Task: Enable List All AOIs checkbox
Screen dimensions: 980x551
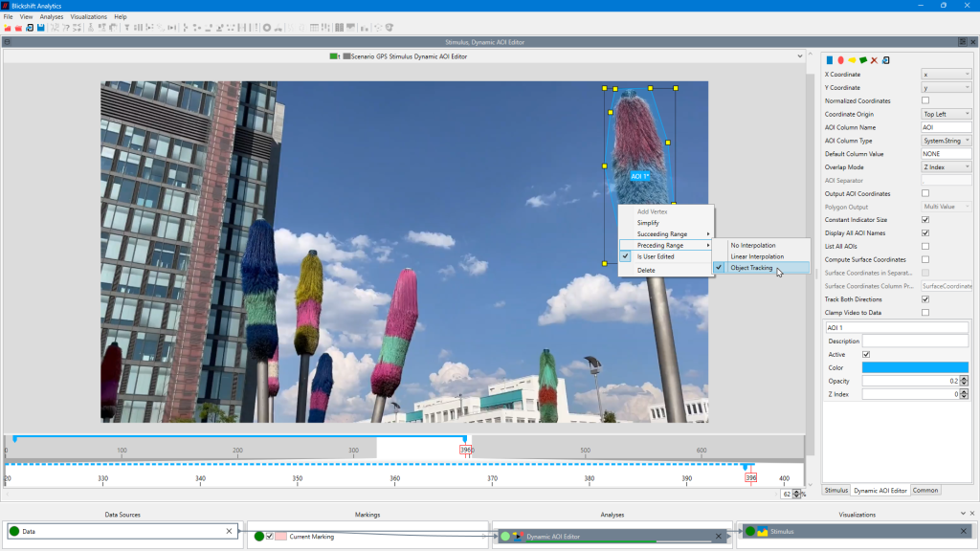Action: [x=925, y=246]
